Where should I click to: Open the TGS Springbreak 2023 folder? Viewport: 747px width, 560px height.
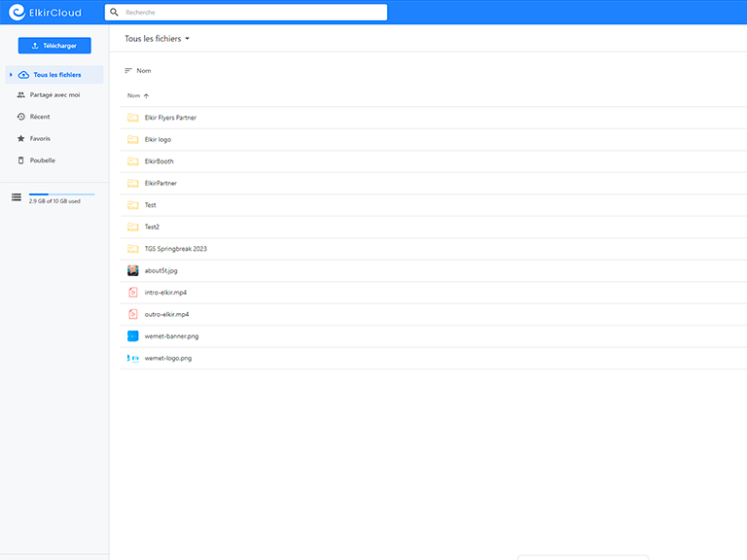175,249
